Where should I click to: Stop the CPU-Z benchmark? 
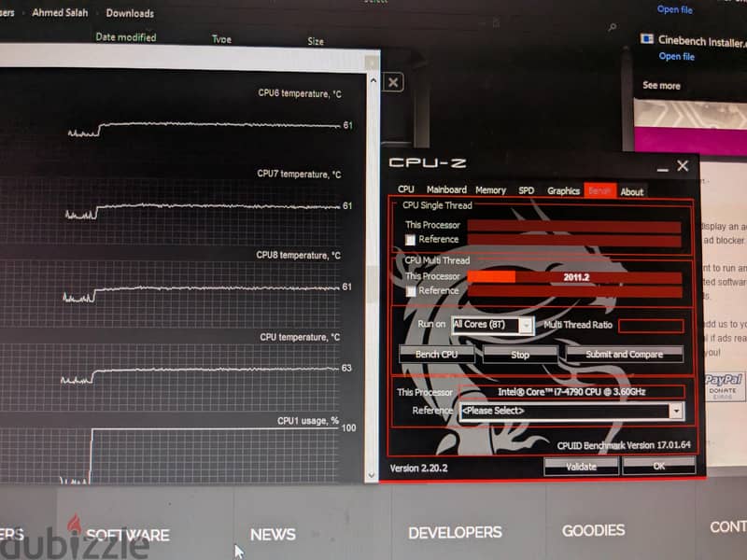520,355
